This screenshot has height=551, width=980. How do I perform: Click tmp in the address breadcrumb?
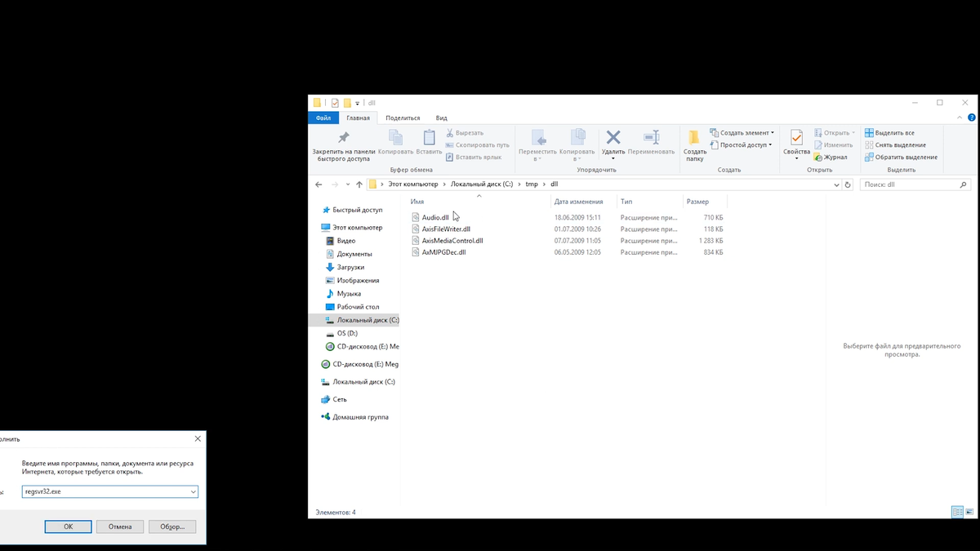click(532, 184)
